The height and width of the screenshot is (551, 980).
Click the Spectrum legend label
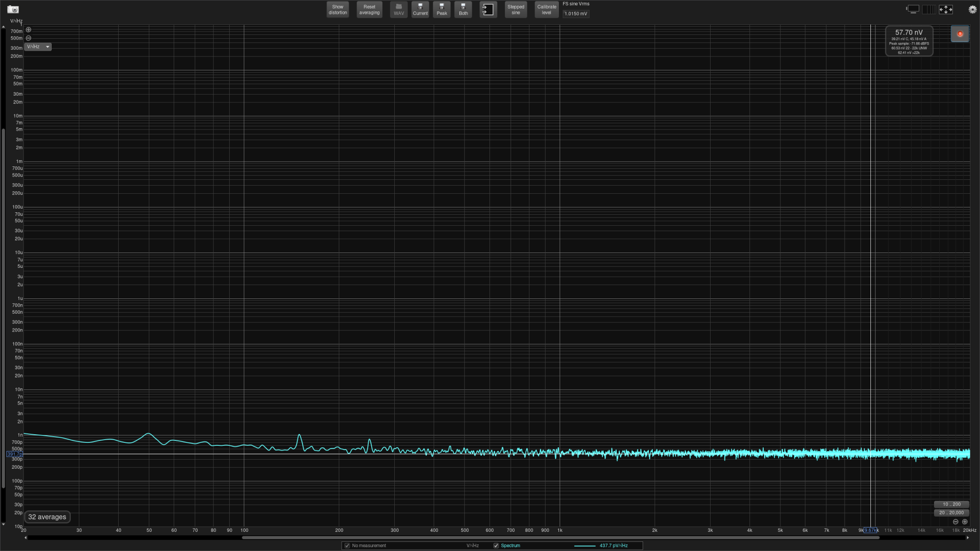pos(511,546)
